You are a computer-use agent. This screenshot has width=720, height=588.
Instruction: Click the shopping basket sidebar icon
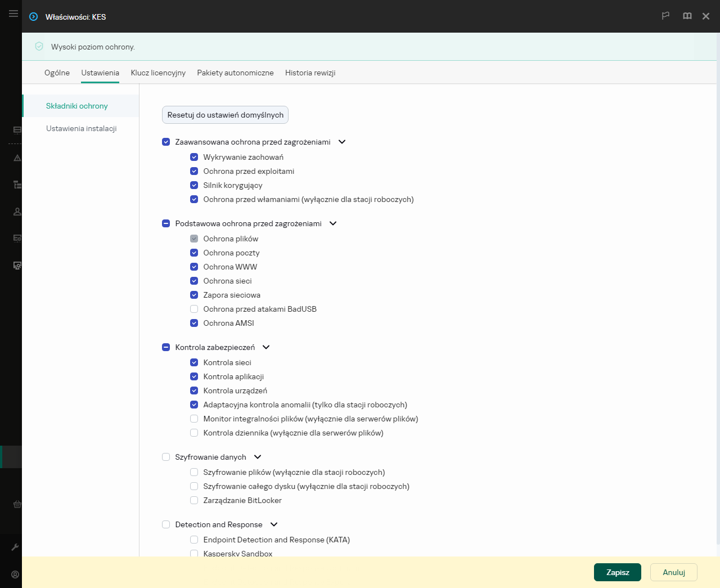pos(17,504)
